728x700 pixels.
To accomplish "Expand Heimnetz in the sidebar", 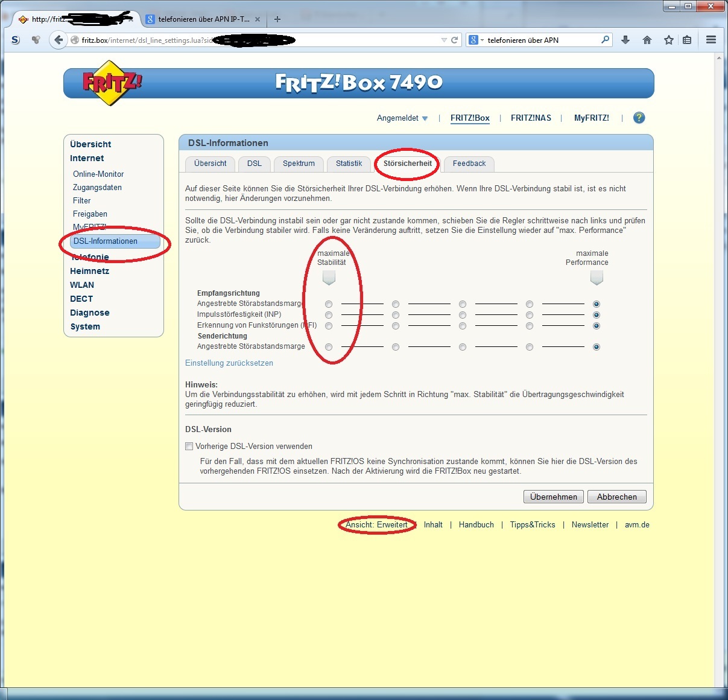I will click(x=89, y=271).
